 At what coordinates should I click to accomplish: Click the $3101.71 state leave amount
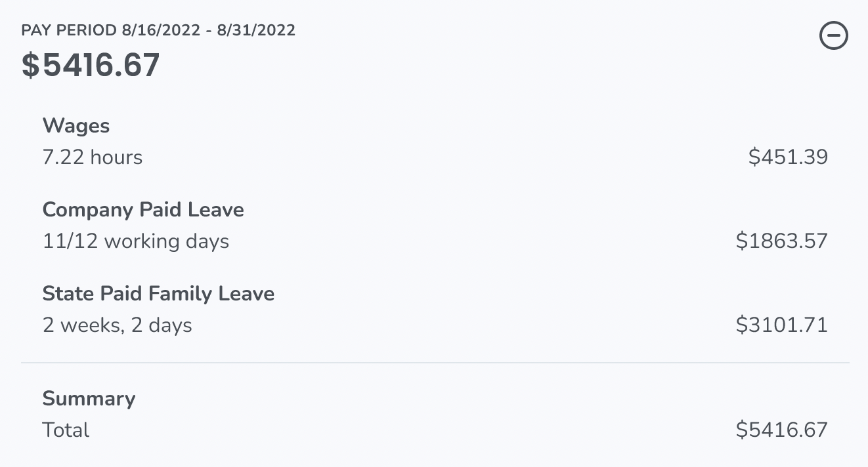(x=781, y=325)
